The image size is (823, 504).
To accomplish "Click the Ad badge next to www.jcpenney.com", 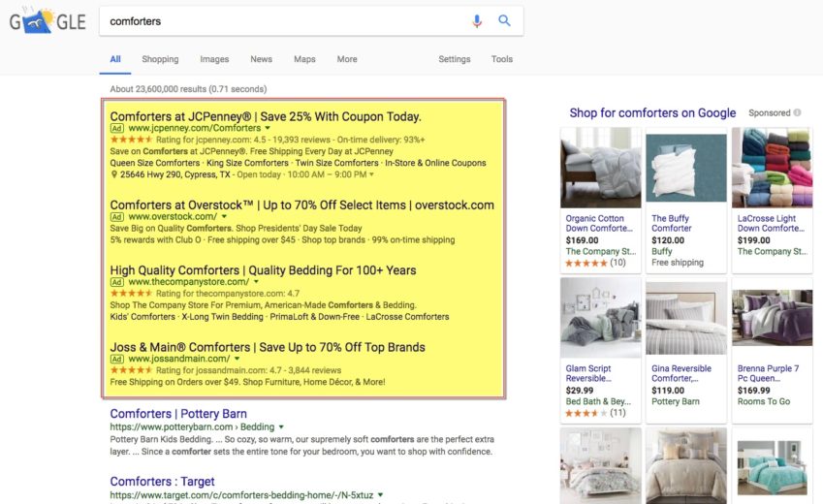I will [x=116, y=128].
